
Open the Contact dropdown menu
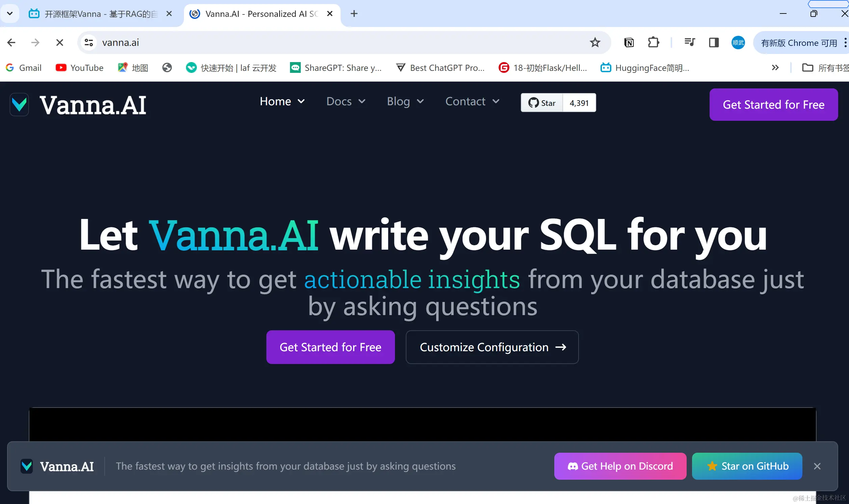[472, 101]
